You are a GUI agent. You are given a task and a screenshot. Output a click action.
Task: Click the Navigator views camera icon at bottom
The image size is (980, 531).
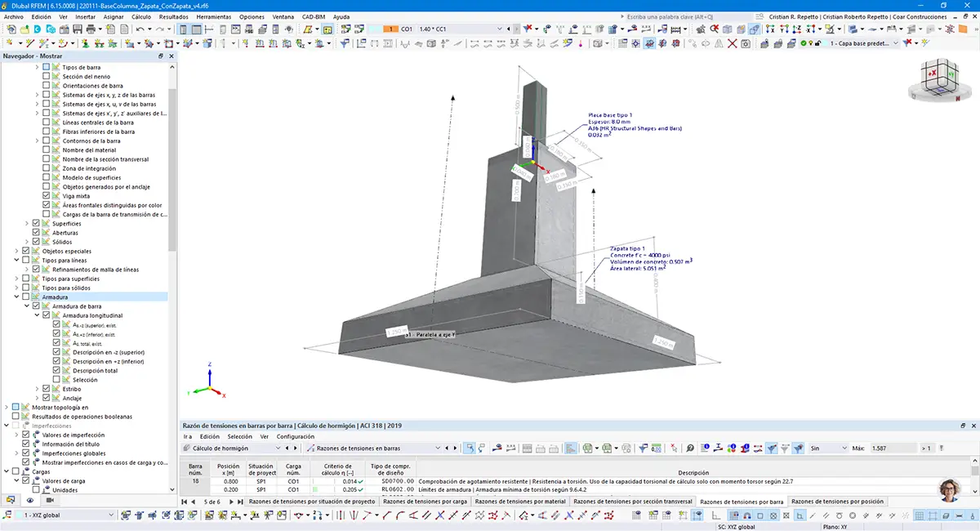(49, 500)
